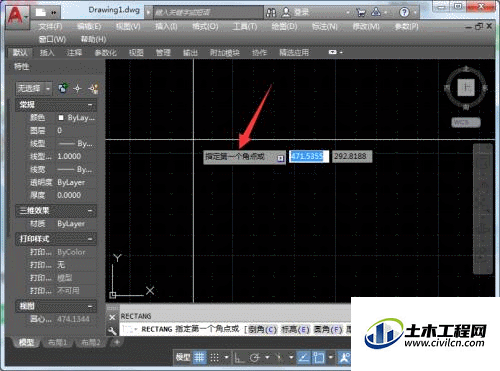The width and height of the screenshot is (500, 371).
Task: Switch to the 插入 ribbon tab
Action: coord(47,53)
